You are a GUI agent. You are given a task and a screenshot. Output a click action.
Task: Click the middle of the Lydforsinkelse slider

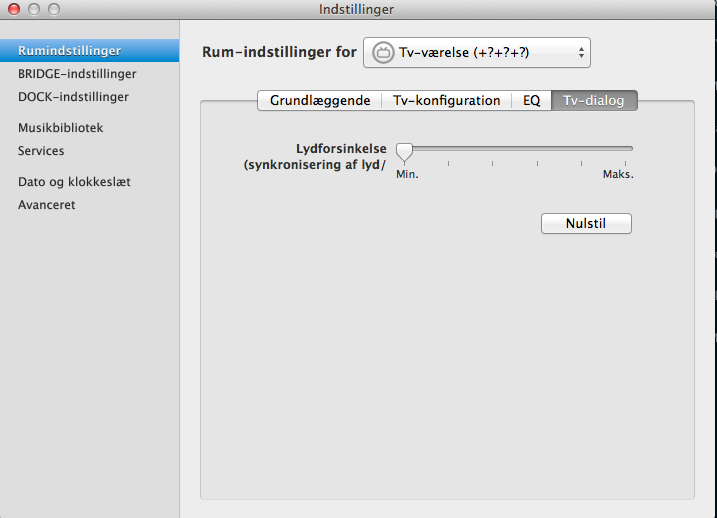point(517,148)
